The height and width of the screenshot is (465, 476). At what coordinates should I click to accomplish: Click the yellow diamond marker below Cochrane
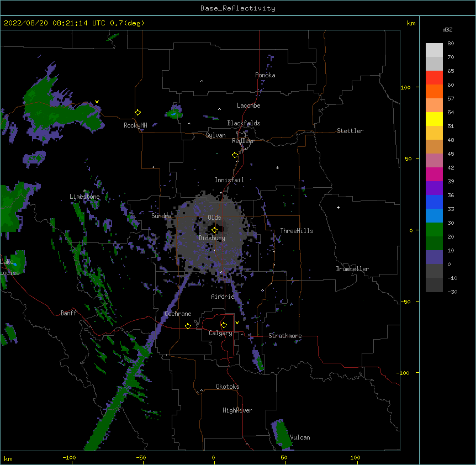point(188,326)
